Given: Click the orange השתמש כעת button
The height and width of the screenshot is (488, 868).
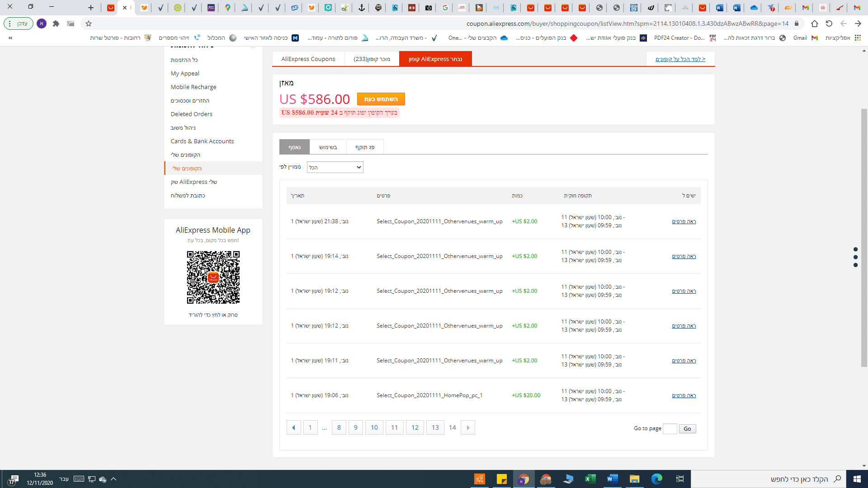Looking at the screenshot, I should click(x=381, y=99).
